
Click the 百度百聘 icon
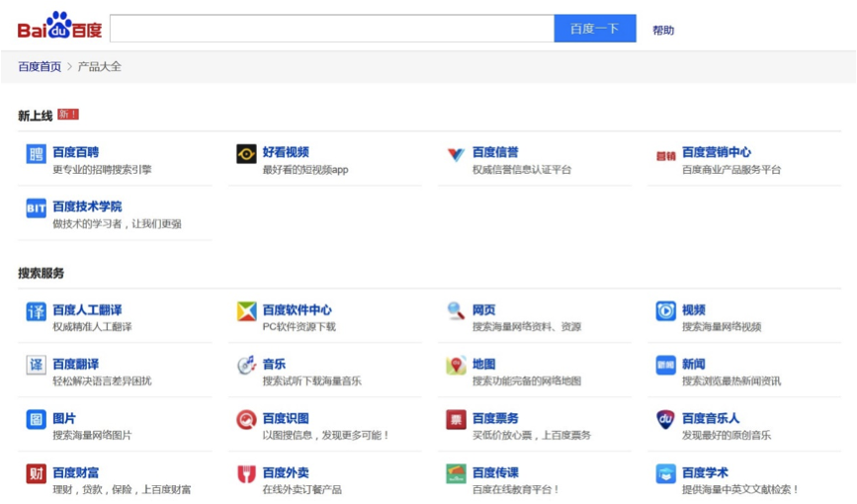[36, 153]
